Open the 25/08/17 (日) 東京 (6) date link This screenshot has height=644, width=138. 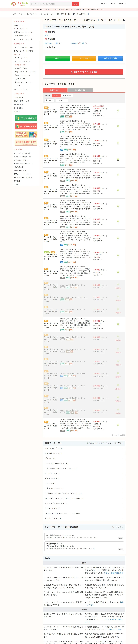79,43
